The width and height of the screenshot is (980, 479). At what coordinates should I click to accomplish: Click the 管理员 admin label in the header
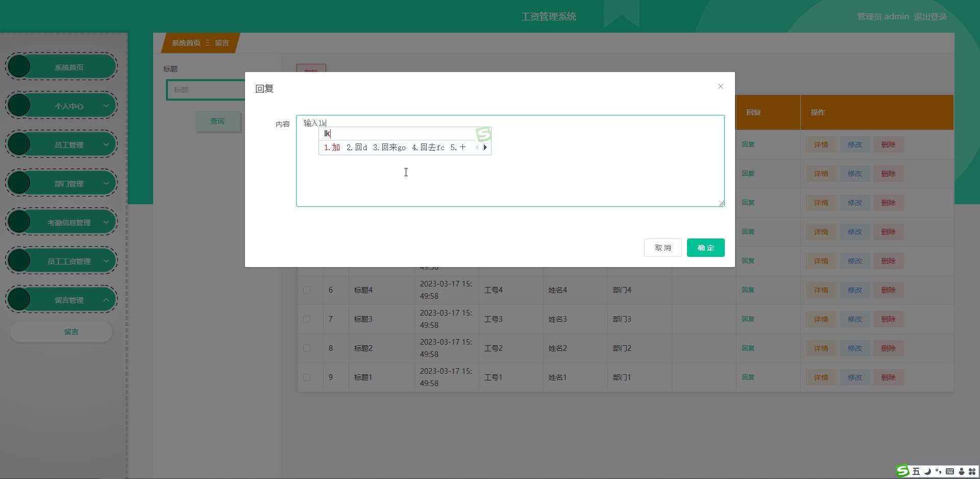point(883,17)
